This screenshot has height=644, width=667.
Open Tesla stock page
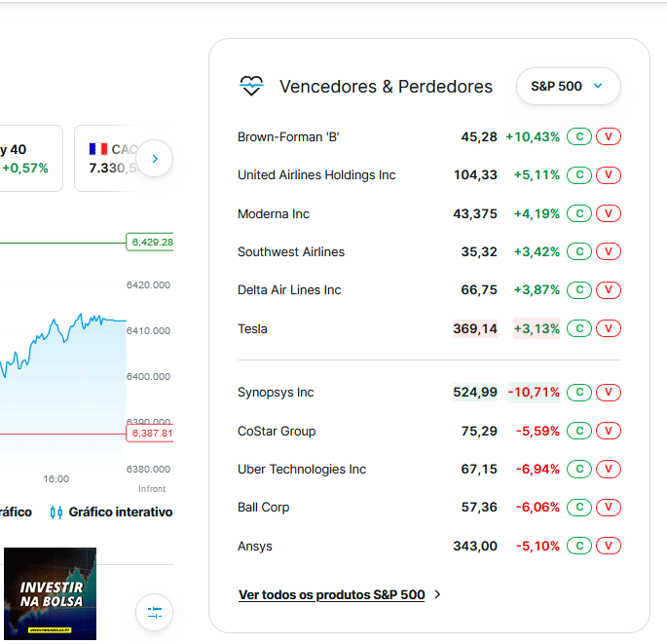point(252,328)
